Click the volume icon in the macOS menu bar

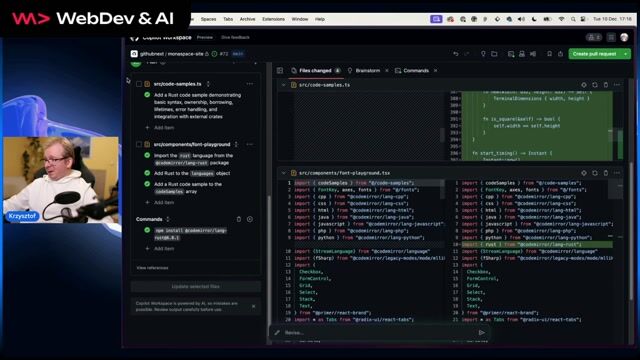[522, 19]
